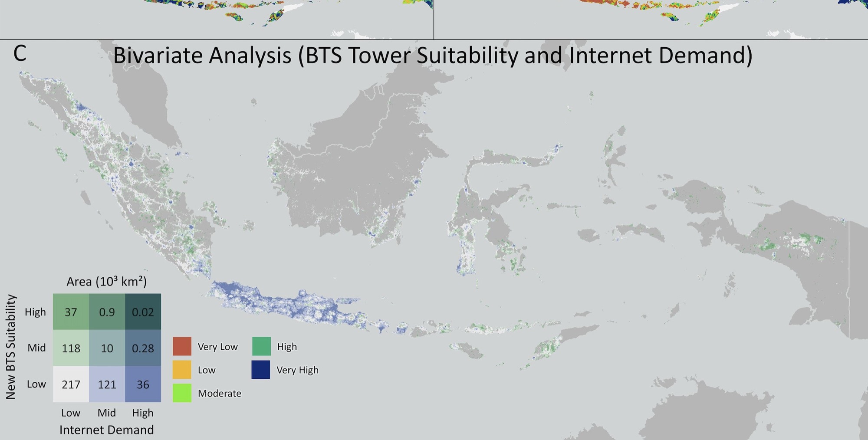Click the Low orange legend swatch
Viewport: 868px width, 440px height.
click(182, 370)
